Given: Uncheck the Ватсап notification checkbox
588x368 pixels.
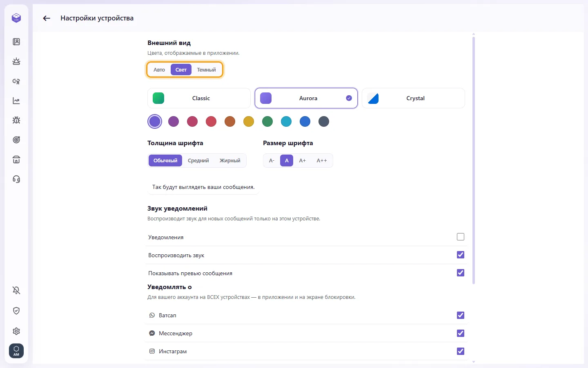Looking at the screenshot, I should coord(461,315).
